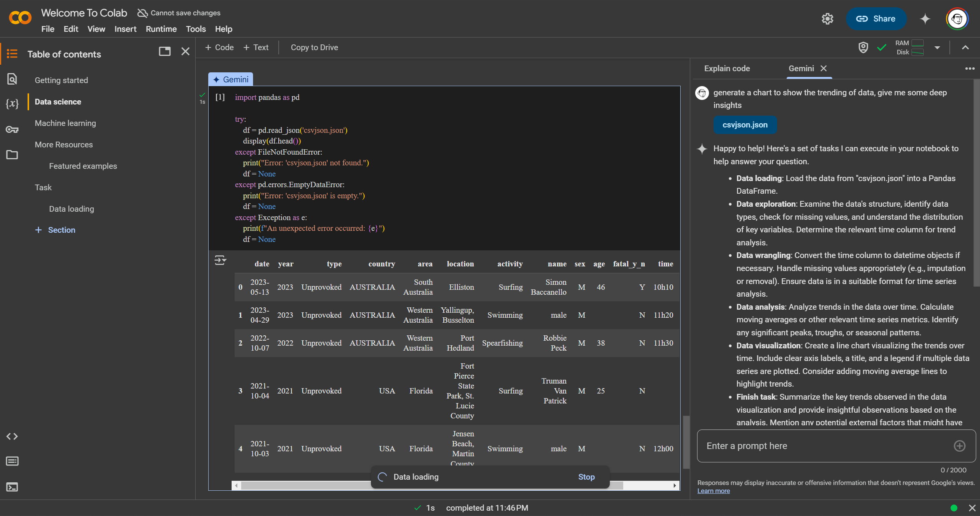Open the Files folder panel
Screen dimensions: 980x516
12,155
